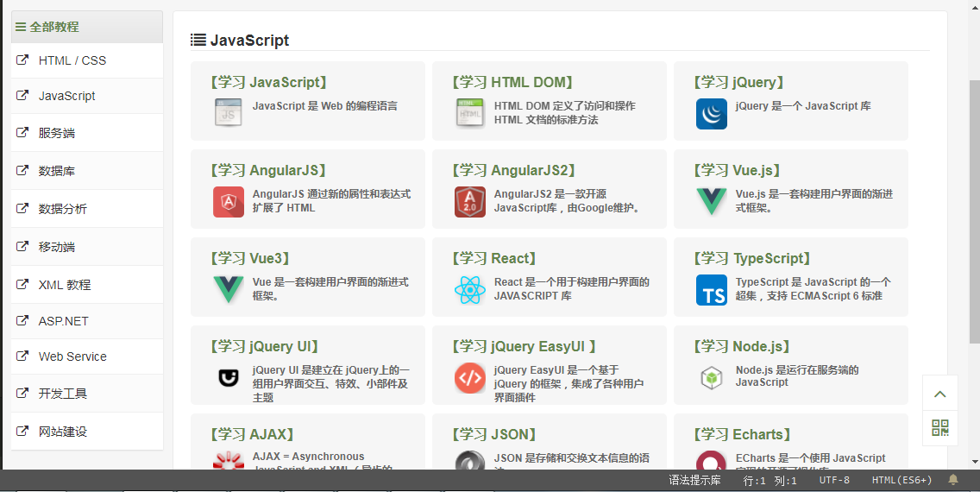This screenshot has height=492, width=980.
Task: Click the React description text
Action: click(572, 289)
